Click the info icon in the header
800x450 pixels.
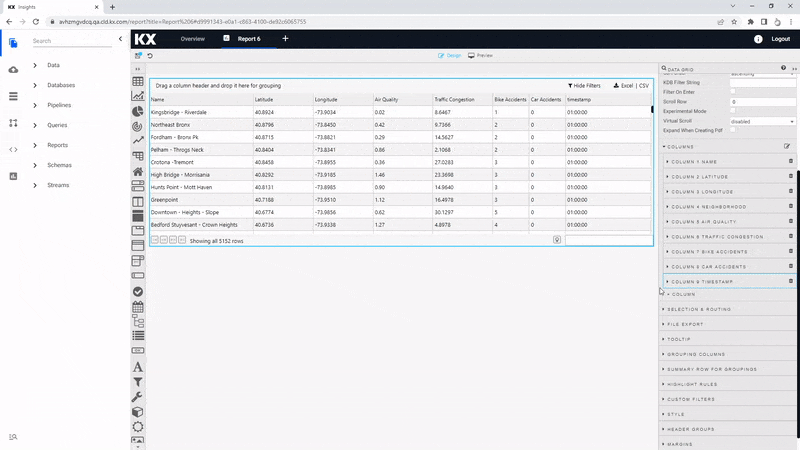pyautogui.click(x=757, y=39)
